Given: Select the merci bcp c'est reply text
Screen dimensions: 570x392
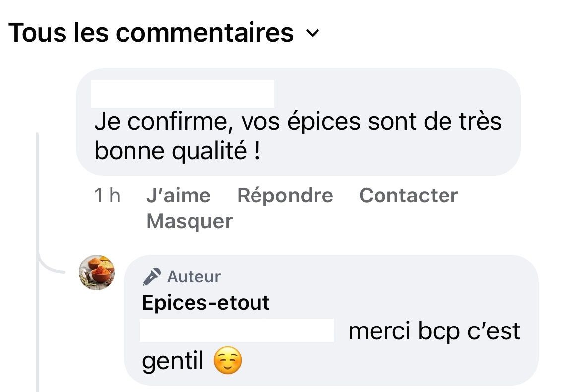Looking at the screenshot, I should click(x=434, y=331).
